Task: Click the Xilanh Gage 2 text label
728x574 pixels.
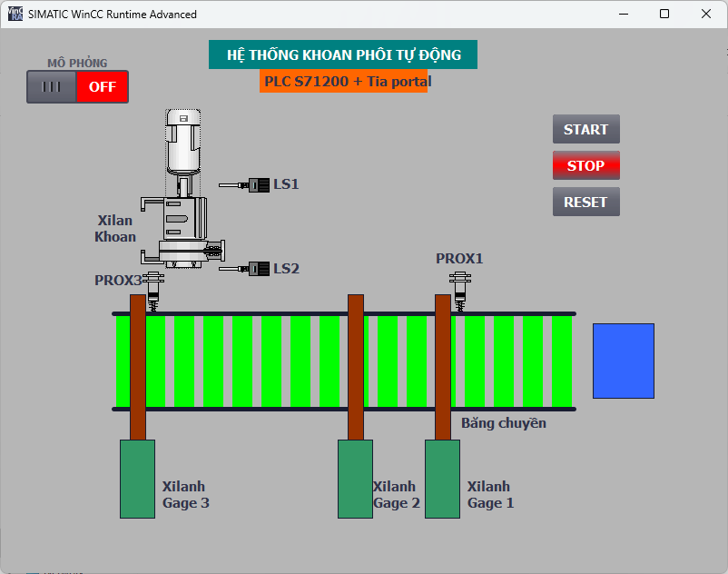Action: (x=397, y=495)
